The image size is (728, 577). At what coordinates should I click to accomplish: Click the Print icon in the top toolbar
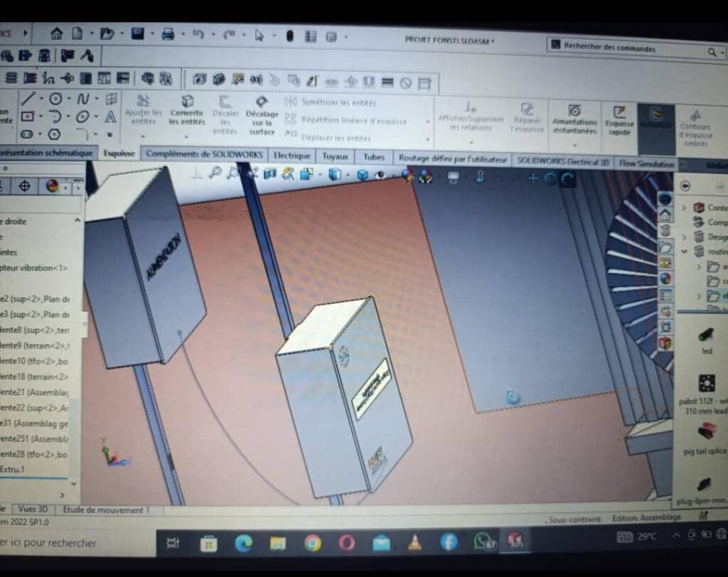(x=168, y=34)
